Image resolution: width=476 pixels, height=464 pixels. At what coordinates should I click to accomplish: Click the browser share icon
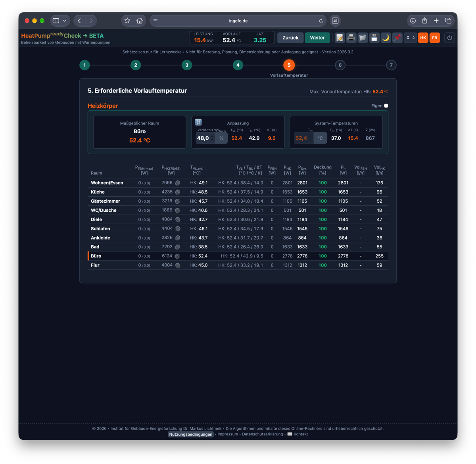(x=424, y=21)
